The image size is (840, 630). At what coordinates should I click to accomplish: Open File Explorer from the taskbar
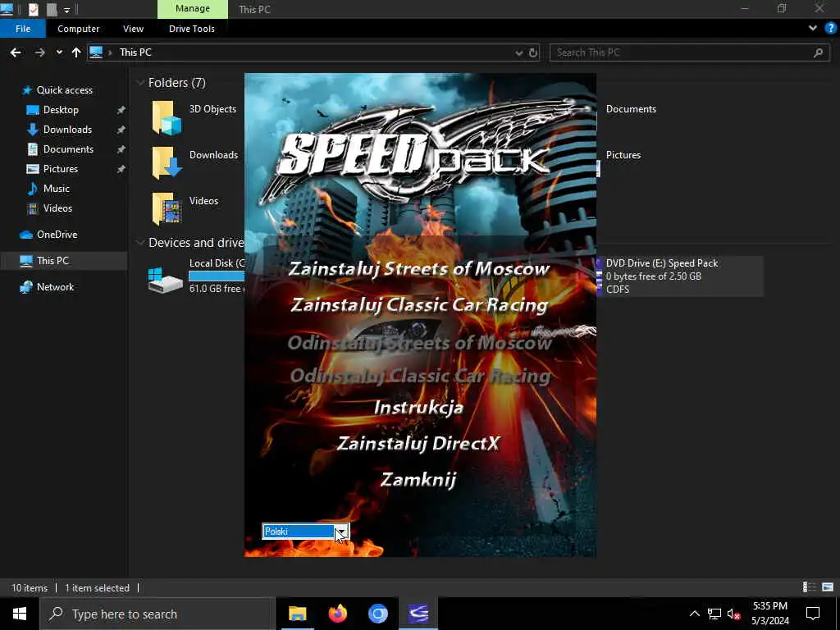(297, 614)
